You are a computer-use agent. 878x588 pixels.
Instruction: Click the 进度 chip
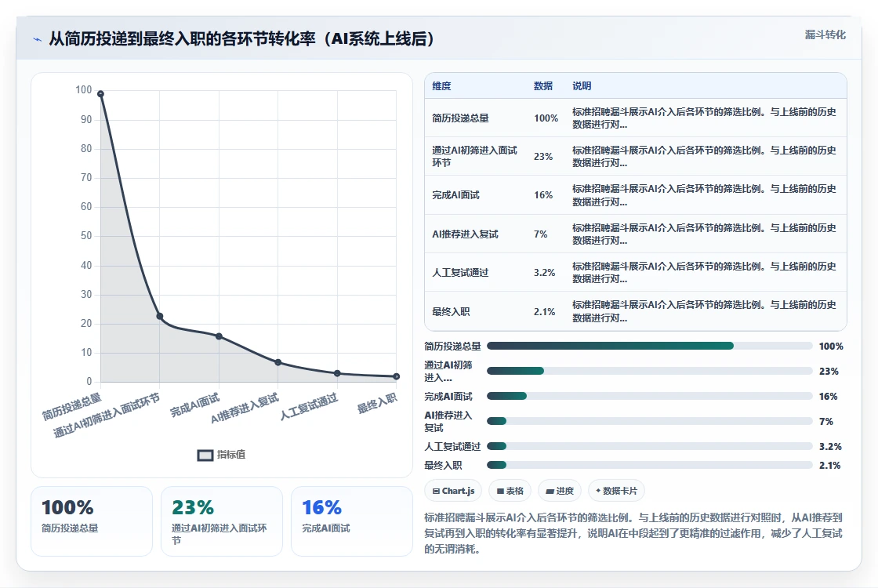click(560, 491)
